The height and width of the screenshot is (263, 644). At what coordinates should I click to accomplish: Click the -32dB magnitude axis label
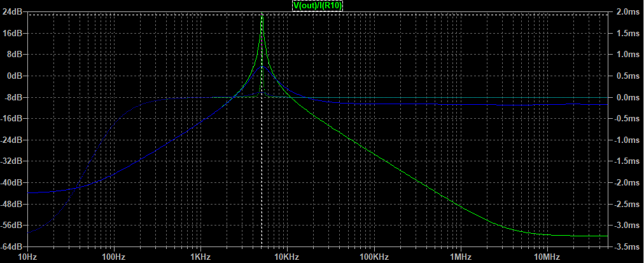click(x=12, y=161)
